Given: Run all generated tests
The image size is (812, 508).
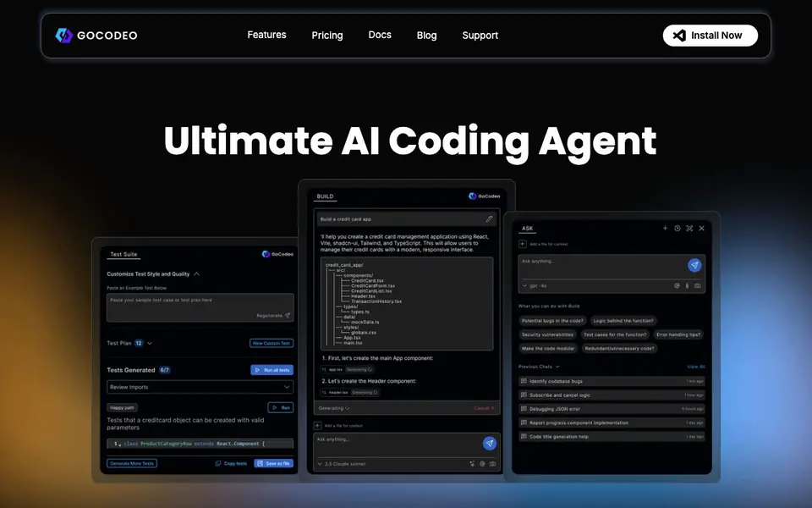Looking at the screenshot, I should (272, 370).
